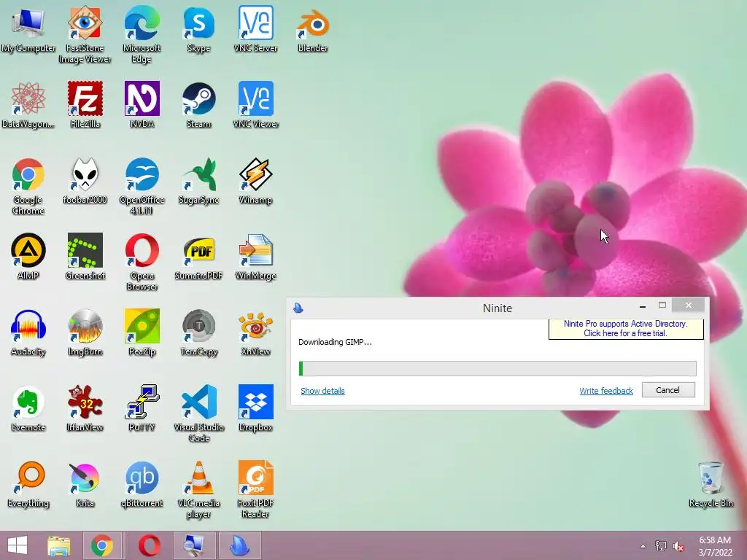Expand Show details in Ninite
The width and height of the screenshot is (747, 560).
pyautogui.click(x=322, y=391)
